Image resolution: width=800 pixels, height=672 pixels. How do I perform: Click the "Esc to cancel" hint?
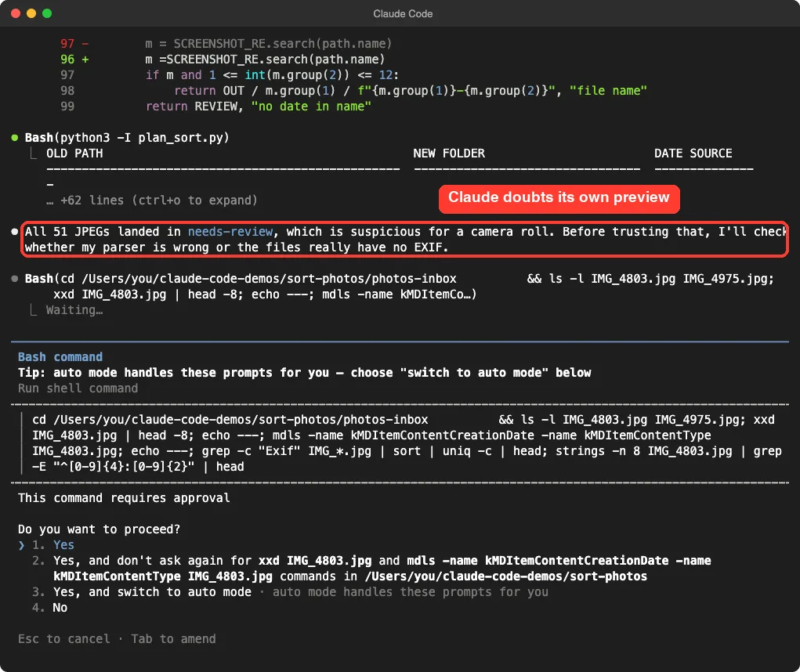(x=63, y=639)
